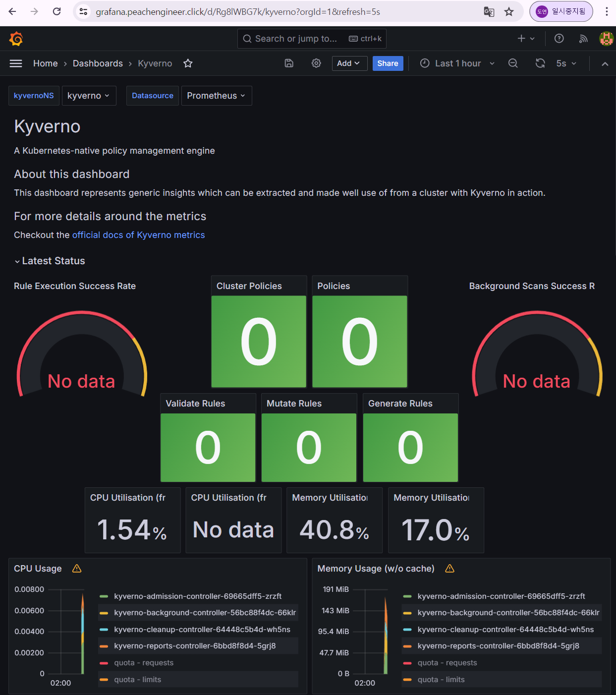
Task: Open Last 1 hour time picker
Action: [457, 63]
